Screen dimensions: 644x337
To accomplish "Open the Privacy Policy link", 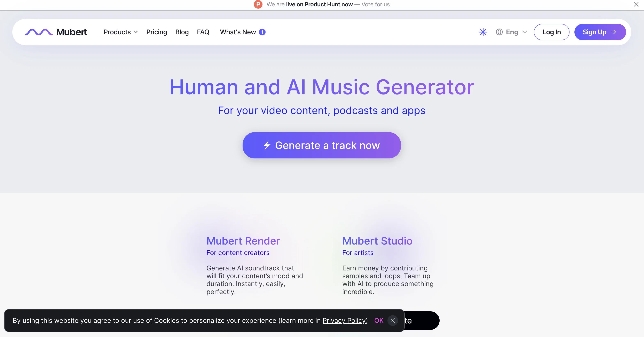I will [344, 321].
